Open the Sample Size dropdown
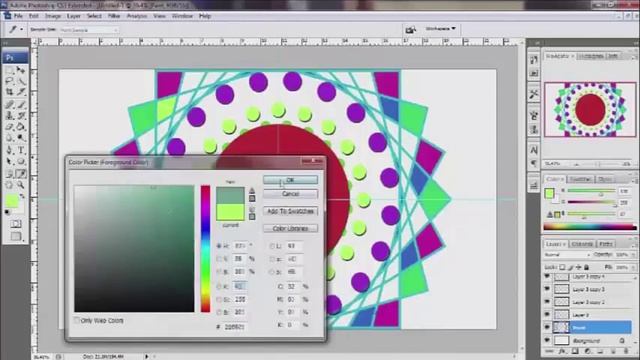The height and width of the screenshot is (360, 640). [89, 30]
